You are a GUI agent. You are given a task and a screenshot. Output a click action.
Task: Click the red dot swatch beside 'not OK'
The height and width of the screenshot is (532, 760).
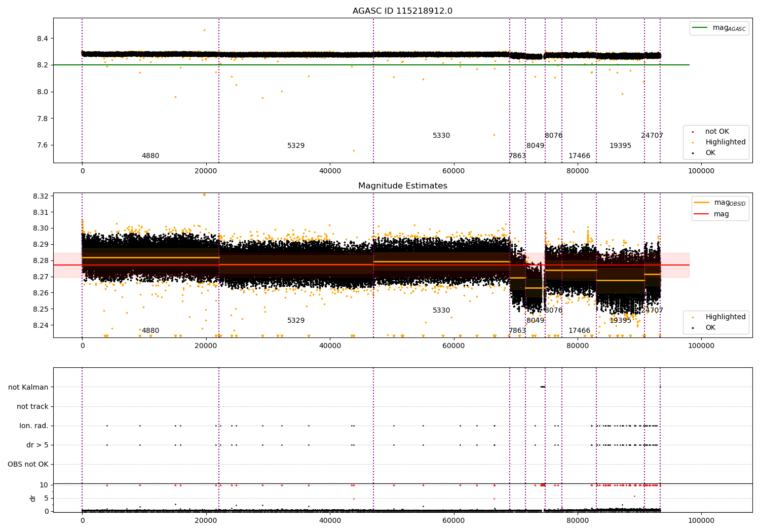tap(693, 132)
